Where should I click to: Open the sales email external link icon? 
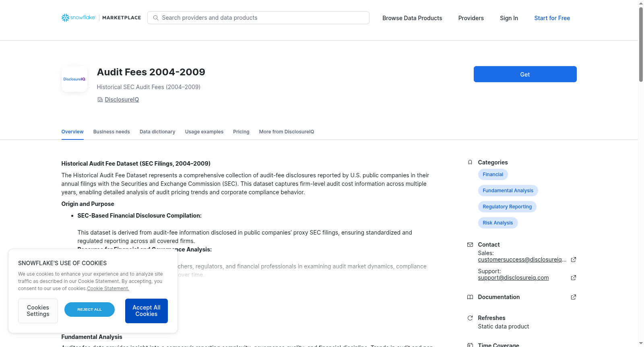pyautogui.click(x=574, y=260)
